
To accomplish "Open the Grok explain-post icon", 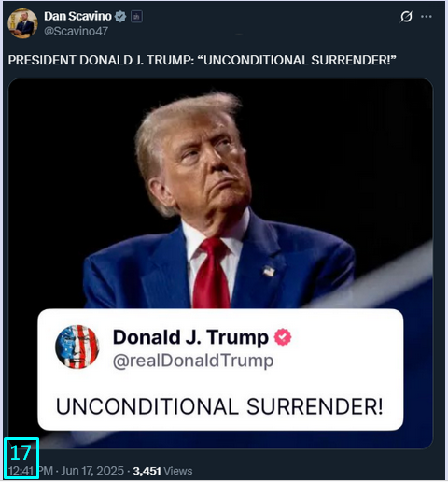I will pos(406,17).
